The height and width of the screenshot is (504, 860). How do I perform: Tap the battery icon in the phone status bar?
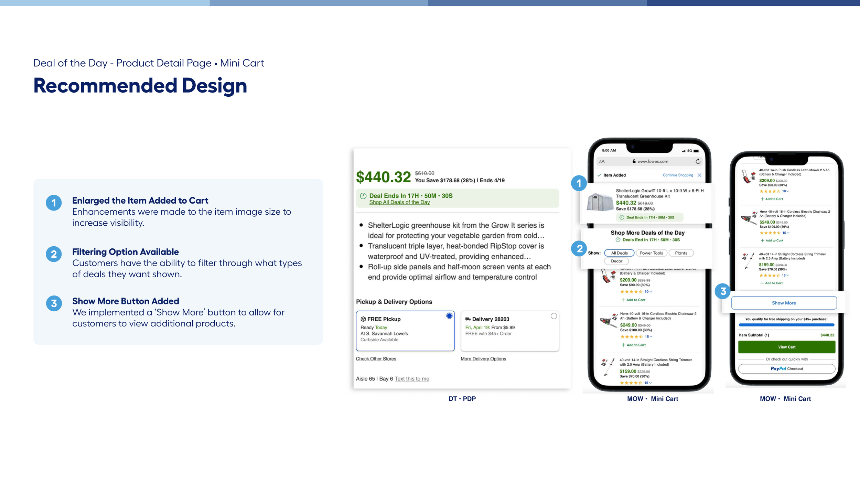pos(696,151)
